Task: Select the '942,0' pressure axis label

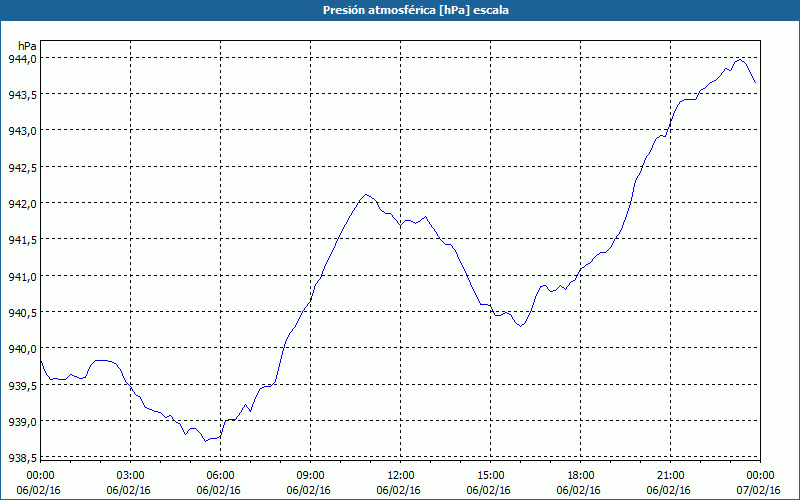Action: click(x=22, y=204)
